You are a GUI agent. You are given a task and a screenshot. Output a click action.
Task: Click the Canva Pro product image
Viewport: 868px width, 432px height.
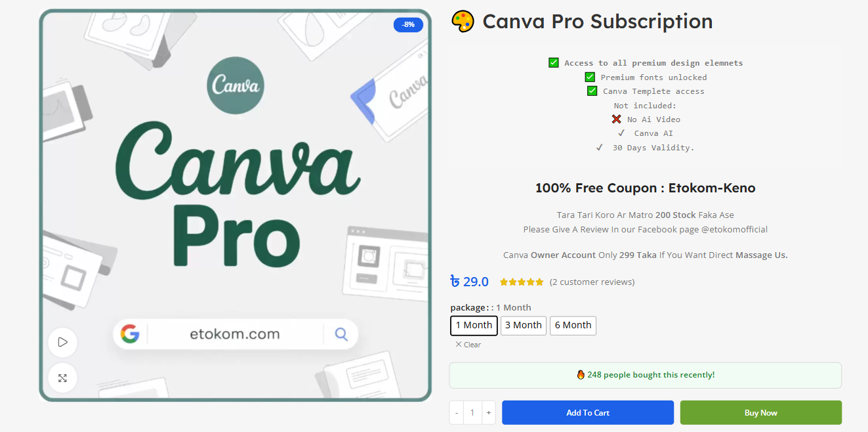(235, 205)
